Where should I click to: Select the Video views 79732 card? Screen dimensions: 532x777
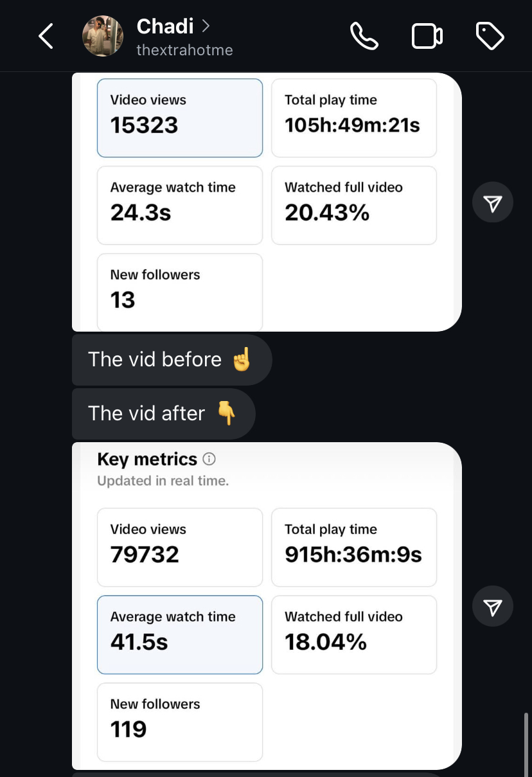click(x=180, y=547)
